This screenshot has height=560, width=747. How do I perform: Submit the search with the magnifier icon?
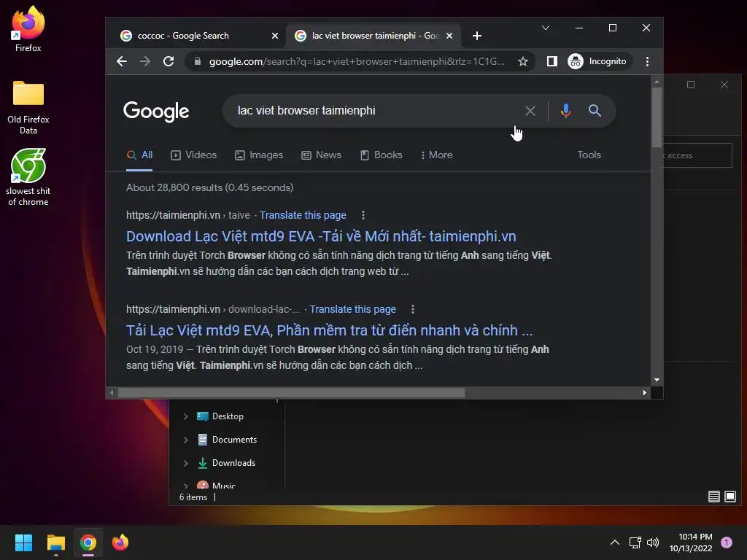(594, 111)
